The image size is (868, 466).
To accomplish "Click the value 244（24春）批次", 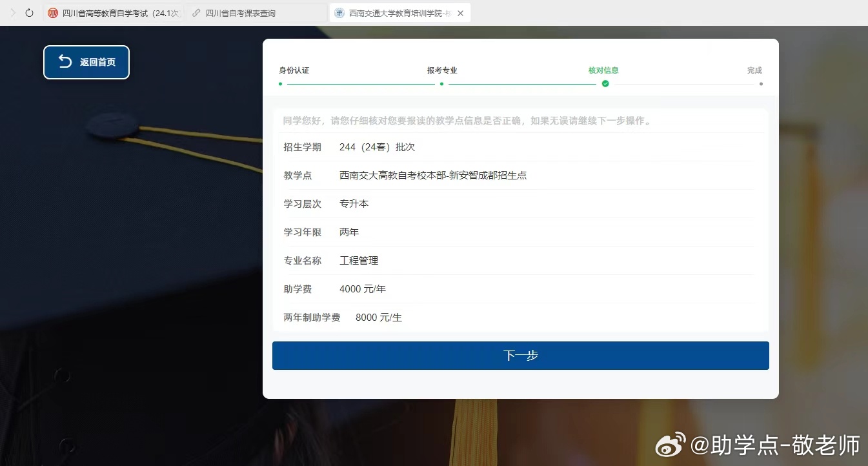I will (x=377, y=147).
